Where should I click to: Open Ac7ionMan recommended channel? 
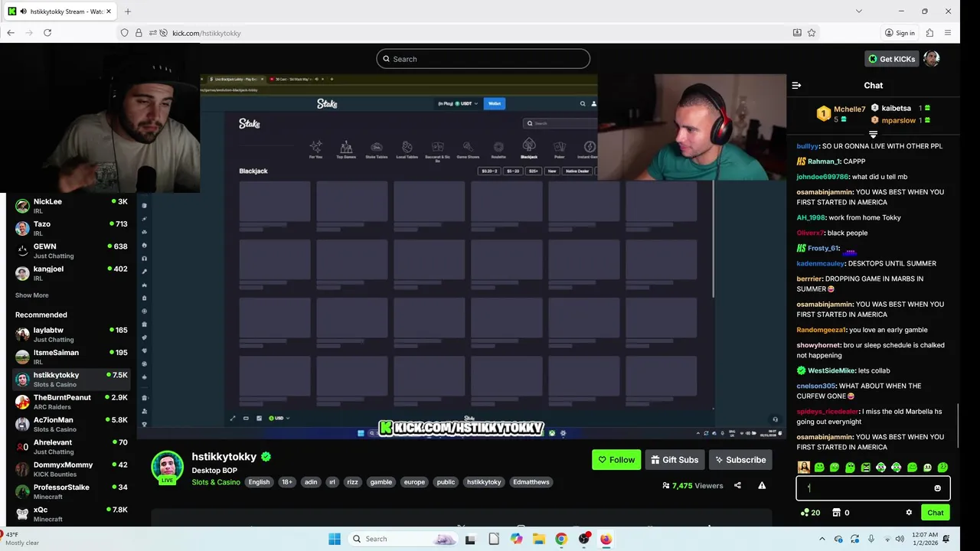click(x=71, y=424)
